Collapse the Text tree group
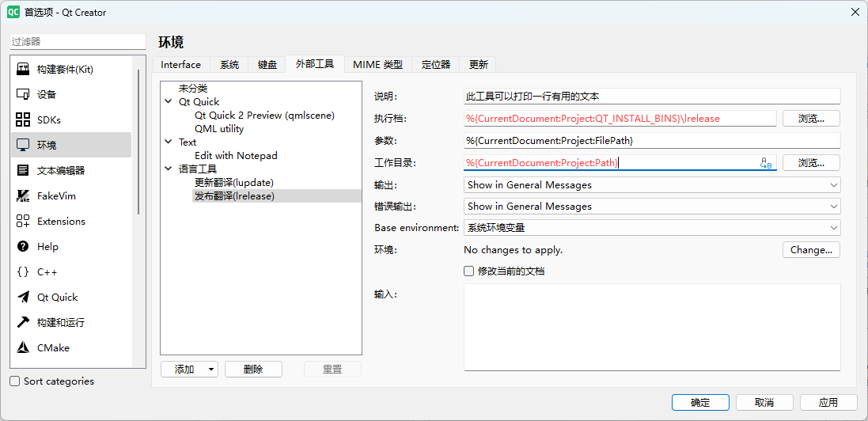The image size is (868, 421). [169, 142]
